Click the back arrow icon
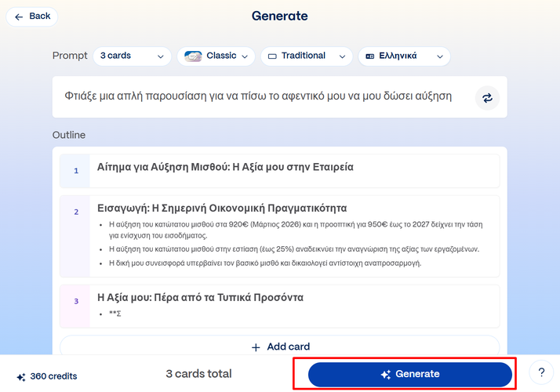 (19, 16)
